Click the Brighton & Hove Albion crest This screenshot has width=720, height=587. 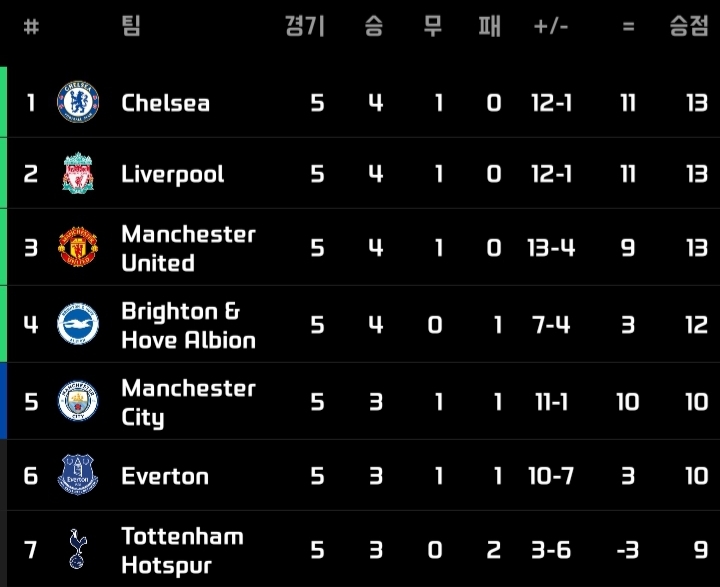[x=78, y=324]
